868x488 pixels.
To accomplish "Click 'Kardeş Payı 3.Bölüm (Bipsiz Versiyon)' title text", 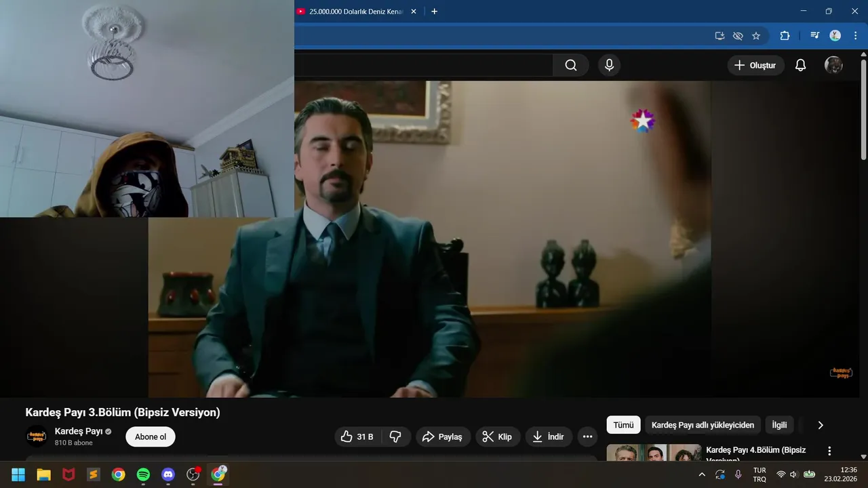I will coord(123,412).
